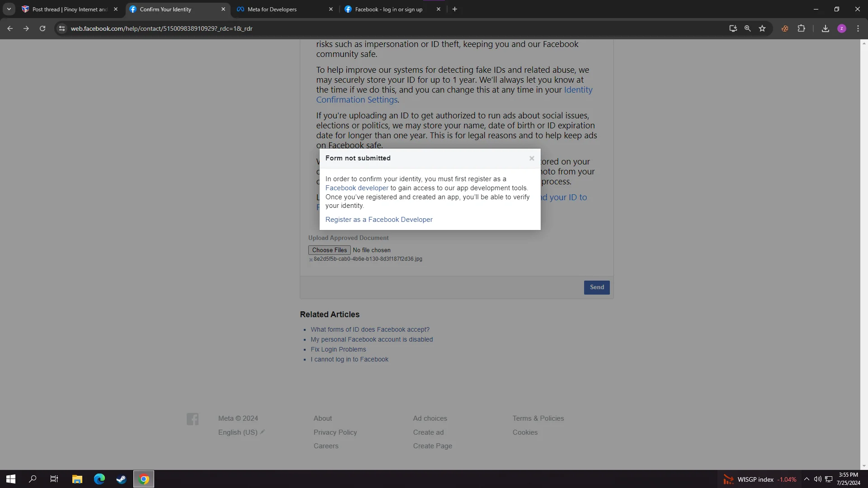
Task: Close the Form not submitted dialog
Action: [x=532, y=158]
